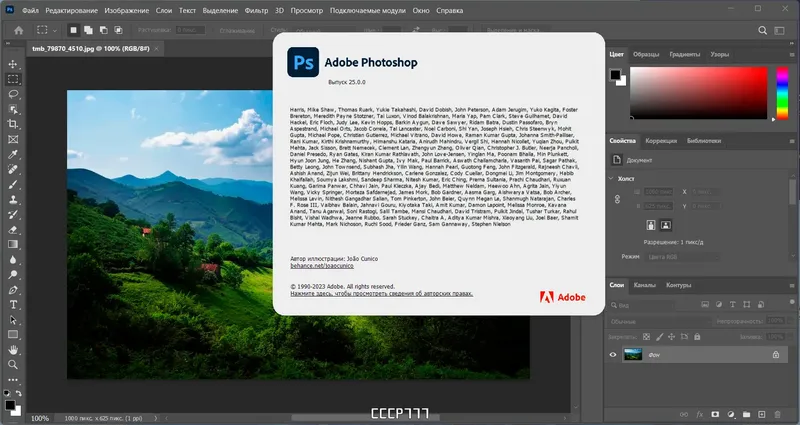Toggle lock position in Layers panel
Image resolution: width=800 pixels, height=425 pixels.
coord(671,337)
